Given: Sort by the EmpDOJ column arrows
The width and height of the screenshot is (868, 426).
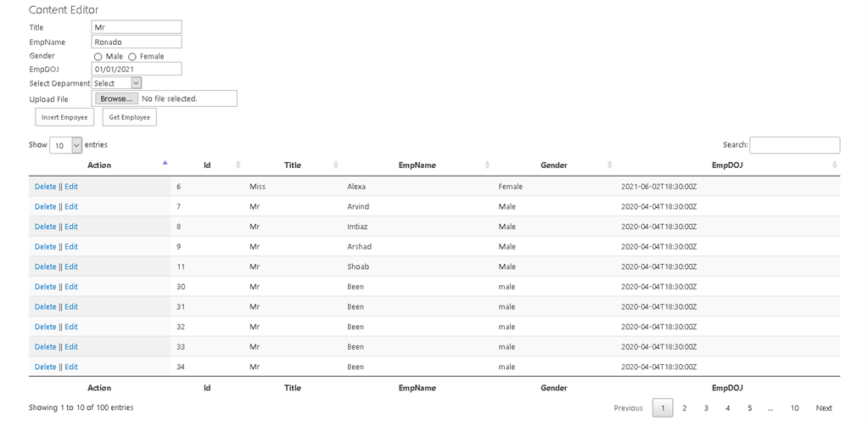Looking at the screenshot, I should (834, 165).
